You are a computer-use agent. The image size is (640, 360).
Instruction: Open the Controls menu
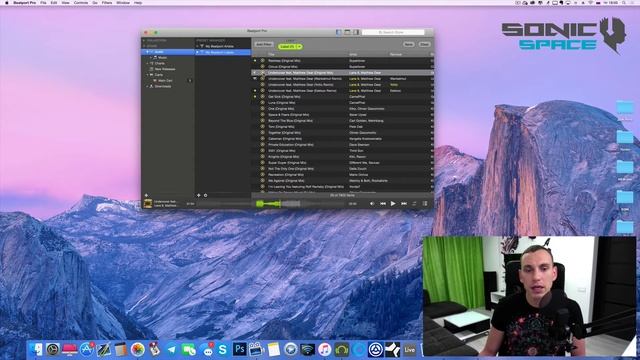(x=81, y=2)
